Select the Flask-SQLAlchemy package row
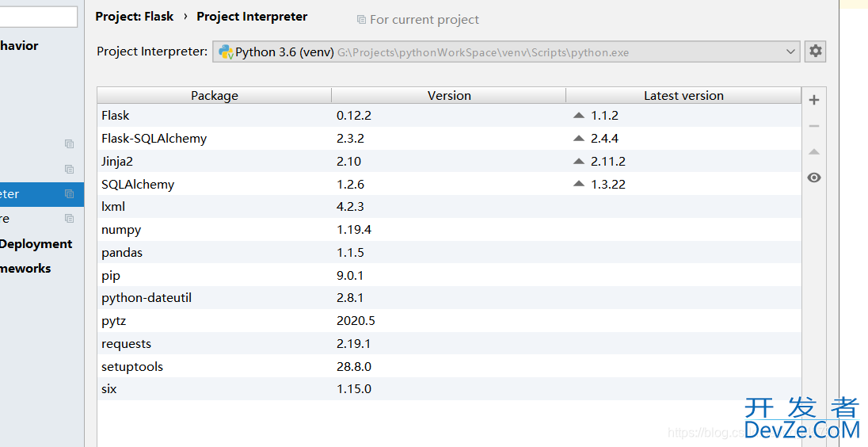The image size is (868, 447). point(449,139)
